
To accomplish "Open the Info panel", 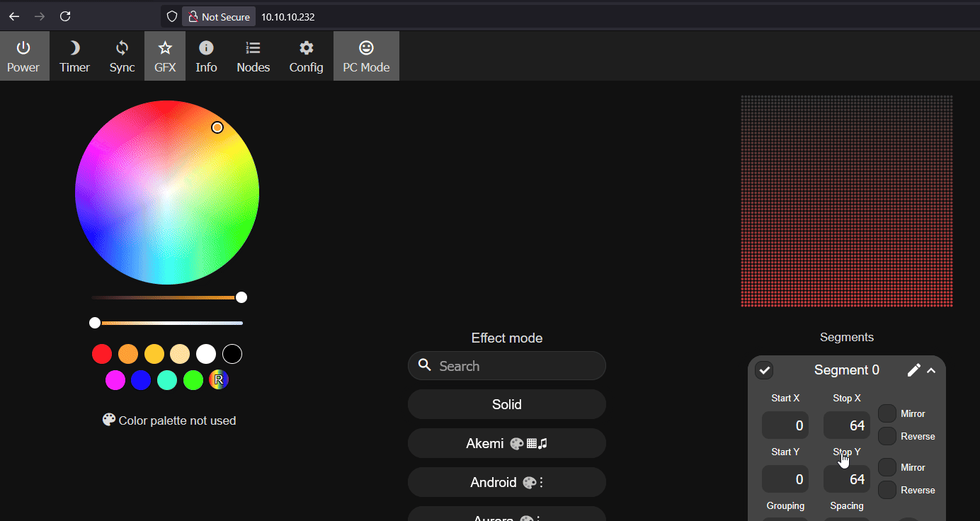I will pyautogui.click(x=206, y=56).
